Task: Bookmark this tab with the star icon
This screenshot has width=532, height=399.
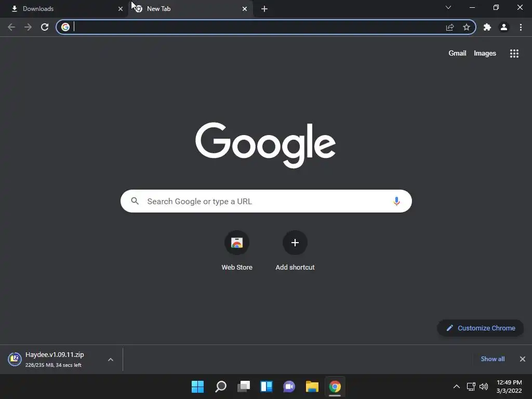Action: pyautogui.click(x=467, y=27)
